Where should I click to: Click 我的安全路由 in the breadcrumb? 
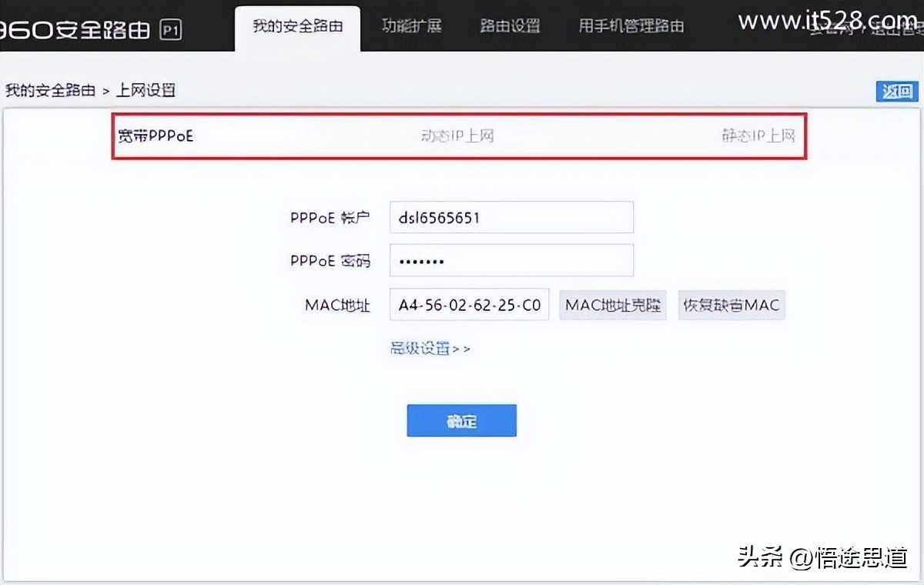(x=49, y=90)
